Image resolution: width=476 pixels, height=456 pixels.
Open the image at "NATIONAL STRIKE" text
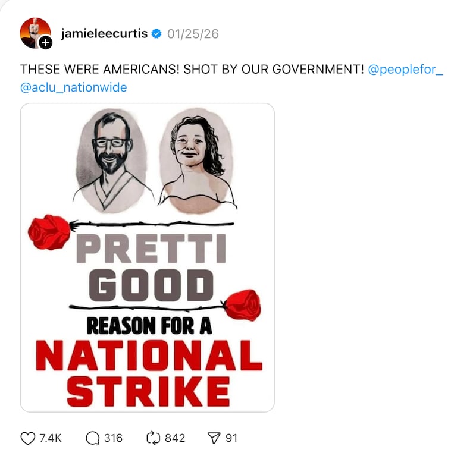pos(148,373)
